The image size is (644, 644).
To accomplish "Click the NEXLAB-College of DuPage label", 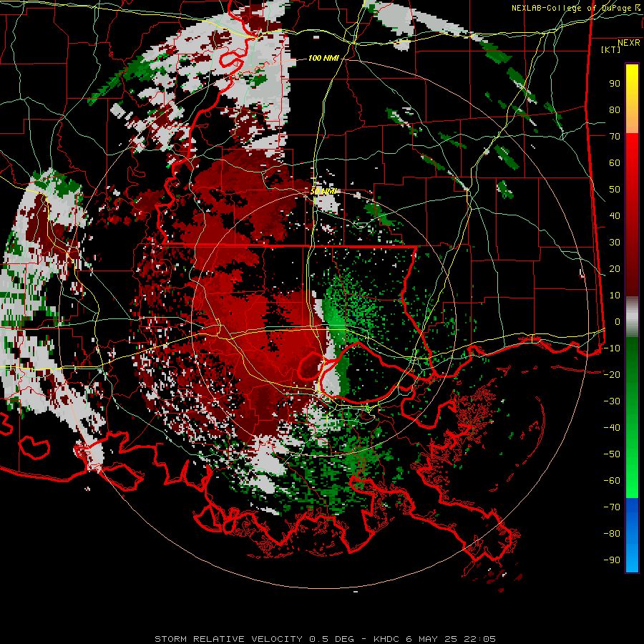I will click(572, 8).
